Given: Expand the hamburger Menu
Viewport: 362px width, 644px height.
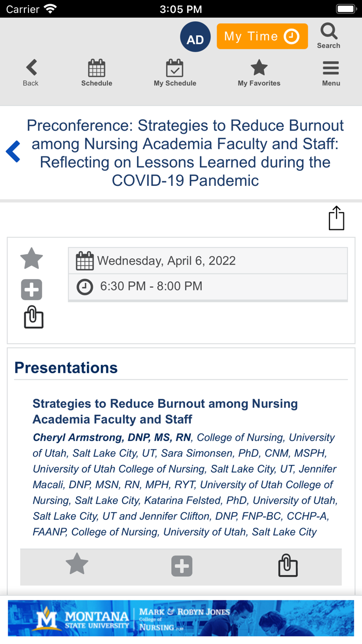Looking at the screenshot, I should [331, 73].
